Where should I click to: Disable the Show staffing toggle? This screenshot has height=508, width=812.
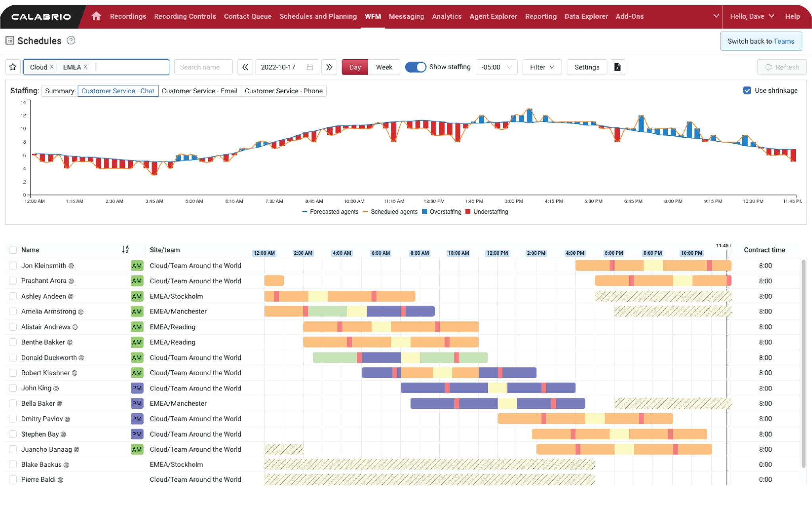416,67
